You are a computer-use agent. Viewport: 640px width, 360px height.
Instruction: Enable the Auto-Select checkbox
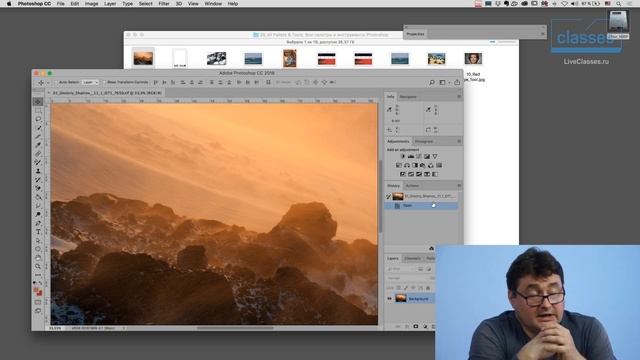(x=57, y=82)
